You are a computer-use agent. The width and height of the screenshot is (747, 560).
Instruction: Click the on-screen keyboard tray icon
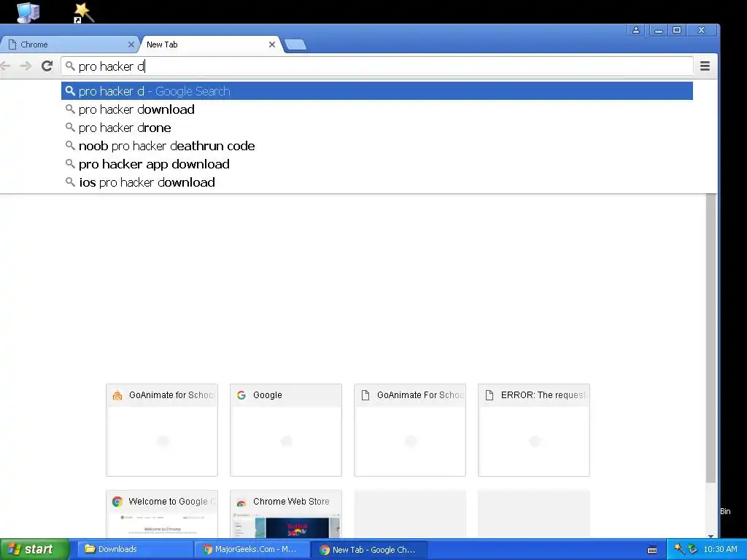(x=652, y=550)
